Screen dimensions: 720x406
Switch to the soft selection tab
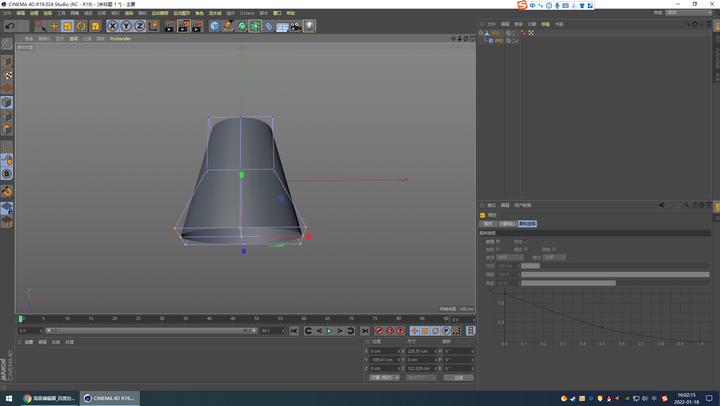pos(527,224)
